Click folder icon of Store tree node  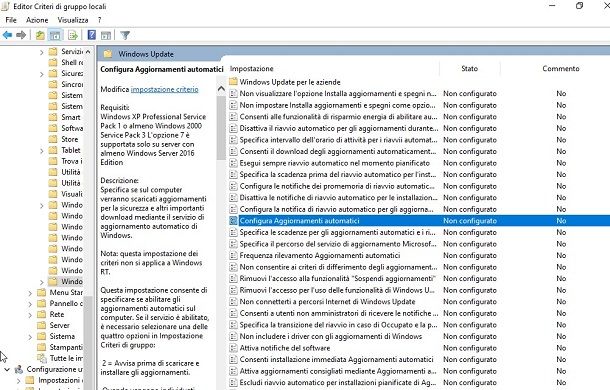click(53, 139)
